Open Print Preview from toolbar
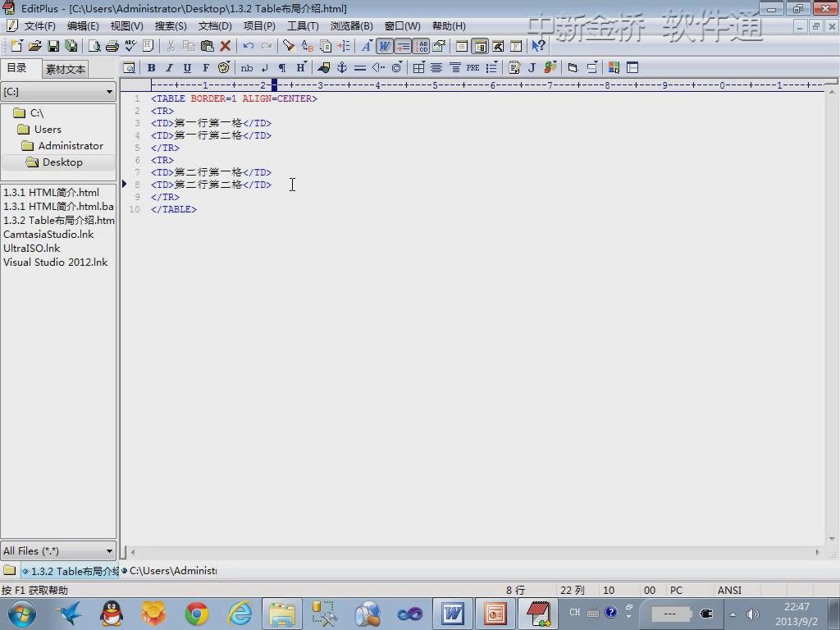840x630 pixels. [94, 46]
